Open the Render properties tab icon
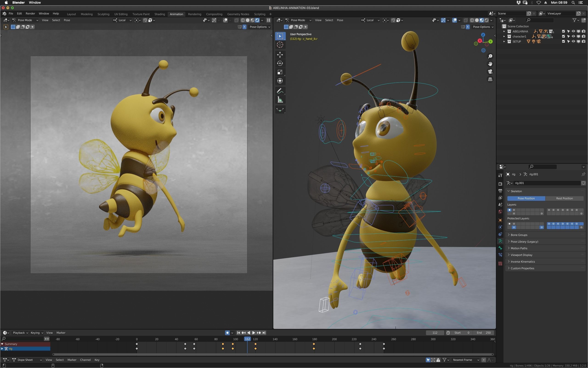The width and height of the screenshot is (588, 368). click(500, 184)
